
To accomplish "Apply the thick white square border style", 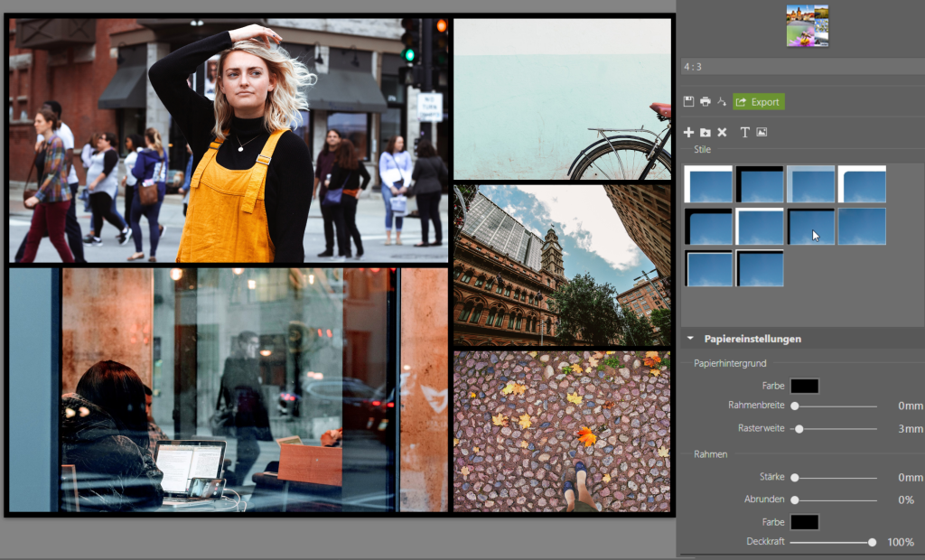I will point(708,184).
